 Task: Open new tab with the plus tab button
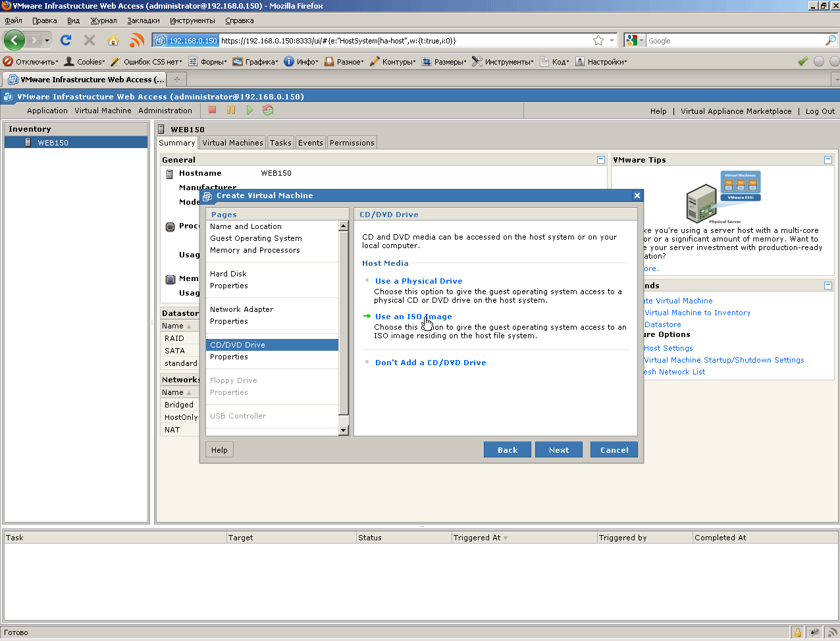click(x=176, y=80)
